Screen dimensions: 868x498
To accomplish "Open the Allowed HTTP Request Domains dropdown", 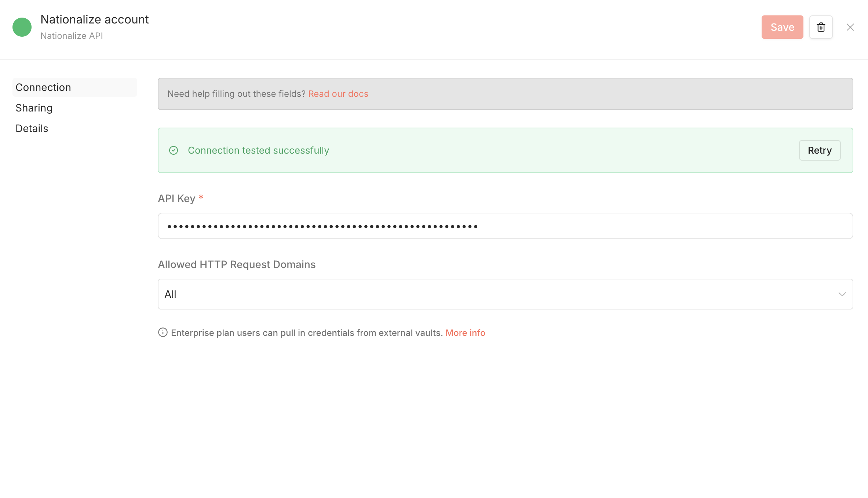I will click(506, 294).
